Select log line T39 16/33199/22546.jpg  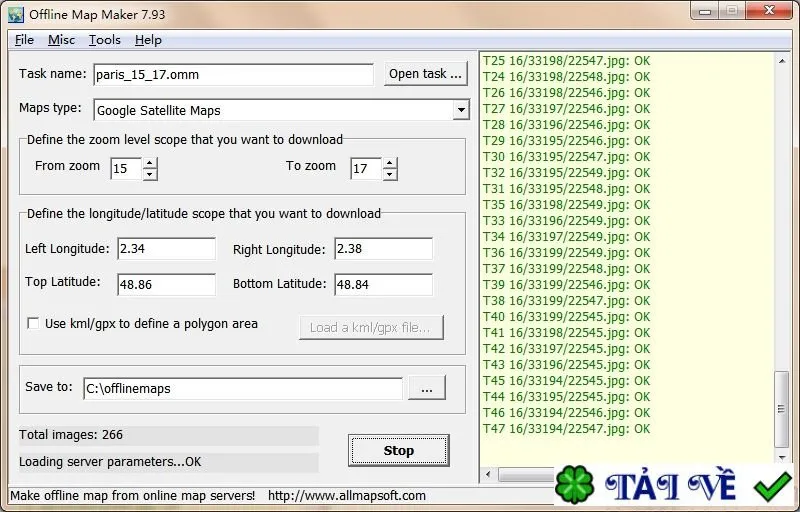coord(566,285)
